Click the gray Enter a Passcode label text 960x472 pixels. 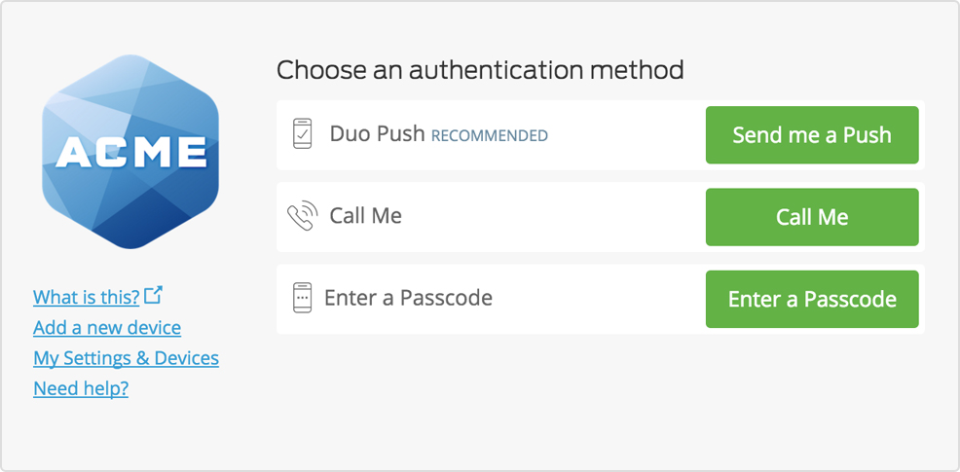click(x=408, y=298)
